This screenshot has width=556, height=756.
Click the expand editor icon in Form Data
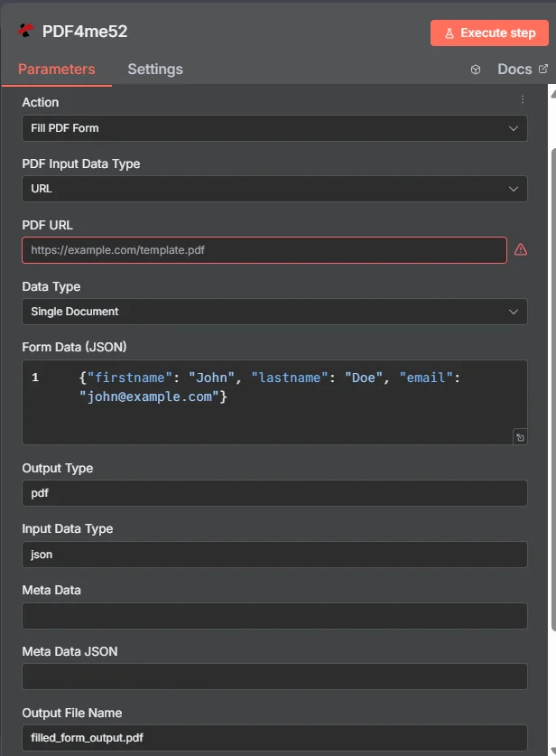tap(520, 437)
